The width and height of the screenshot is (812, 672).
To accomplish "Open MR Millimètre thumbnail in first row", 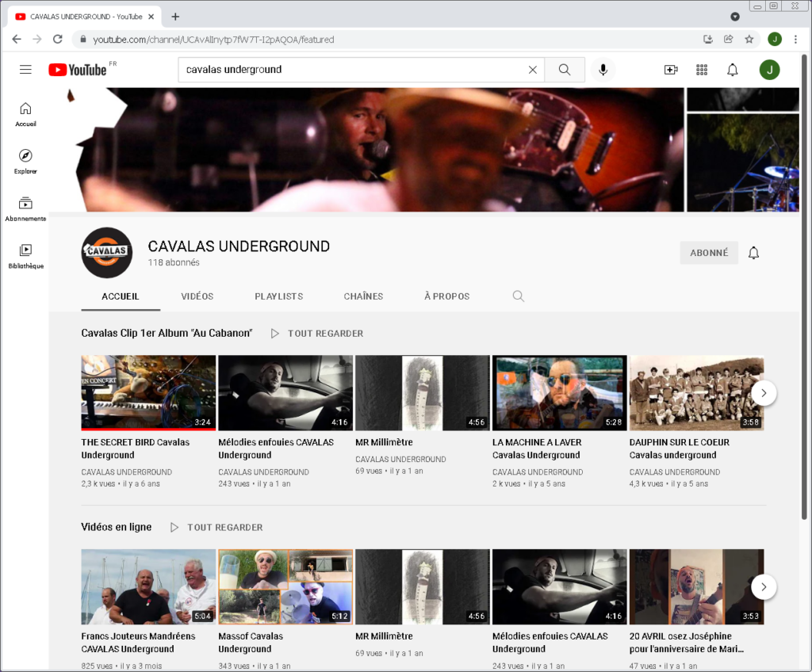I will pyautogui.click(x=423, y=393).
